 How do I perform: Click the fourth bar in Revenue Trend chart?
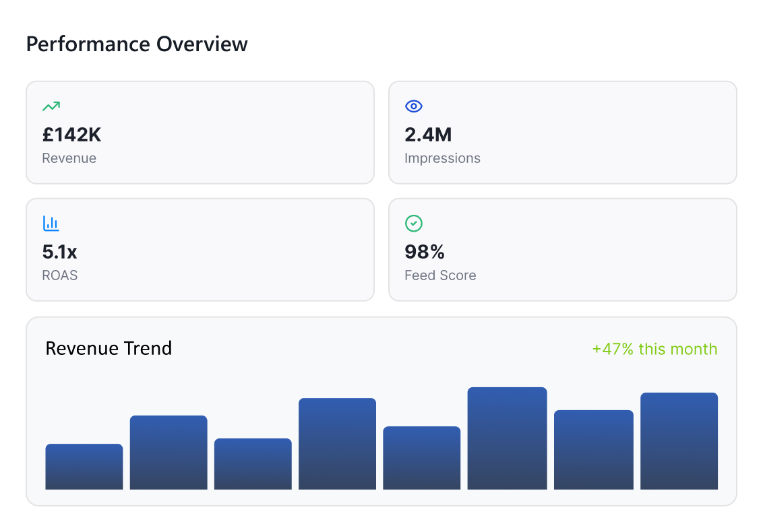(x=337, y=444)
